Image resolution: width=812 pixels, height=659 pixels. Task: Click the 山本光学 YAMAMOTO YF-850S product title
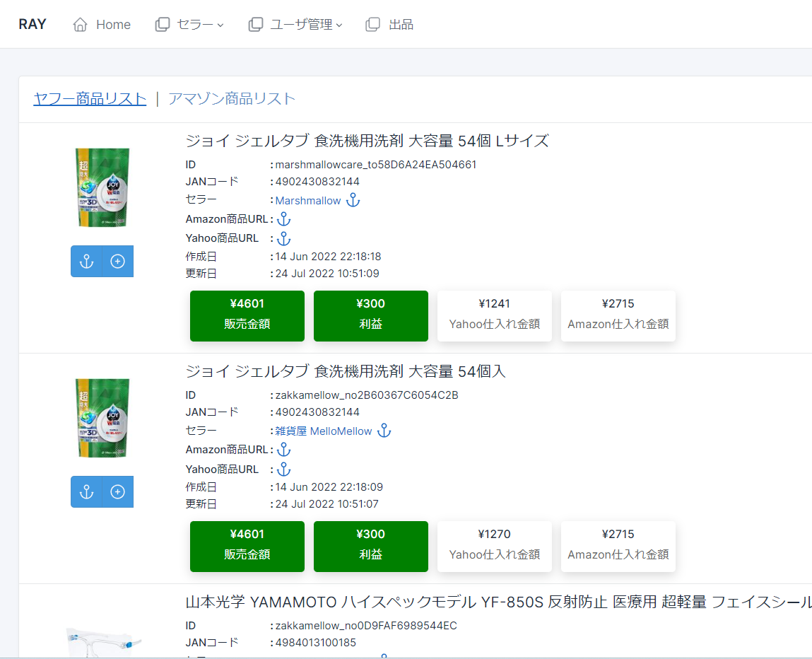tap(499, 602)
